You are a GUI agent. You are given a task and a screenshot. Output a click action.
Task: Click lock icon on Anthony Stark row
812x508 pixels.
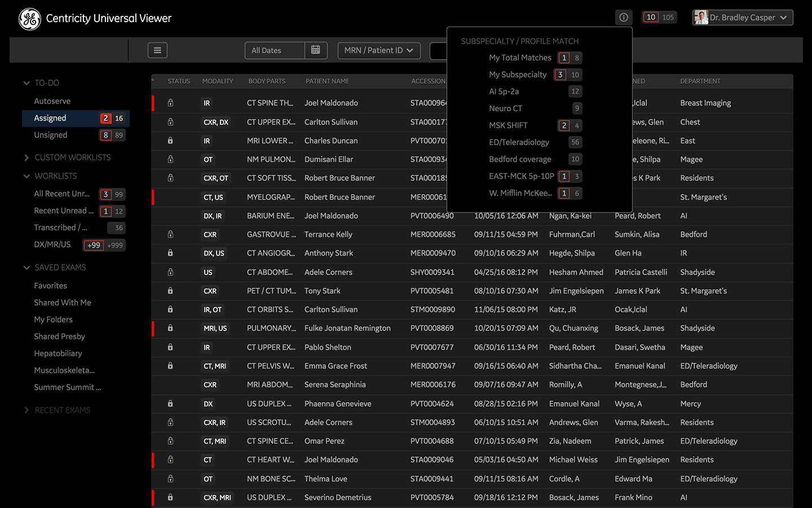point(170,253)
